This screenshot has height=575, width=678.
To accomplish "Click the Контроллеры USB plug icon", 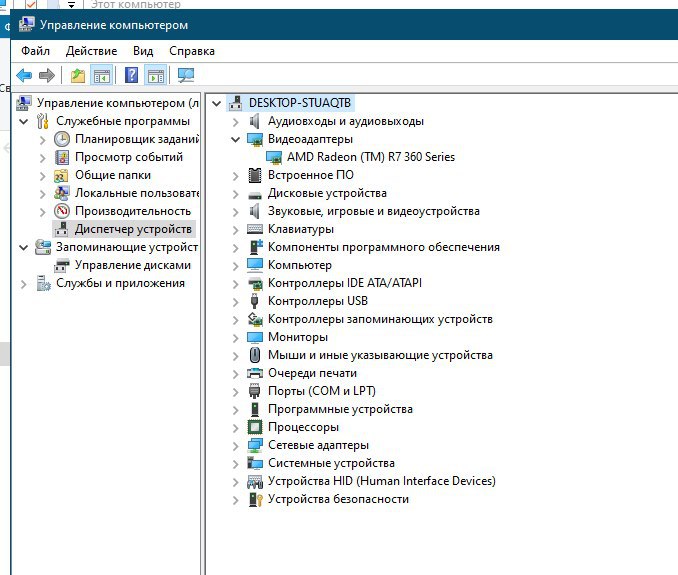I will [x=255, y=301].
